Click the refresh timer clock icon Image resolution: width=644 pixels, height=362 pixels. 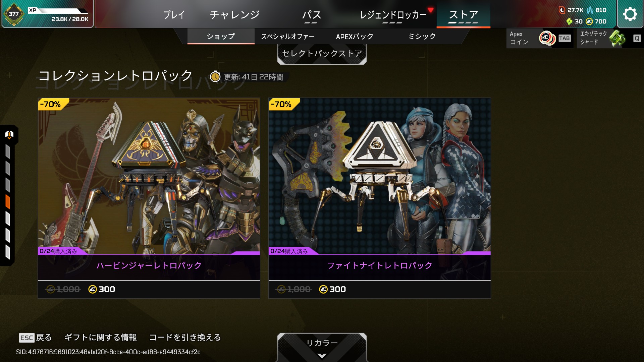(215, 77)
